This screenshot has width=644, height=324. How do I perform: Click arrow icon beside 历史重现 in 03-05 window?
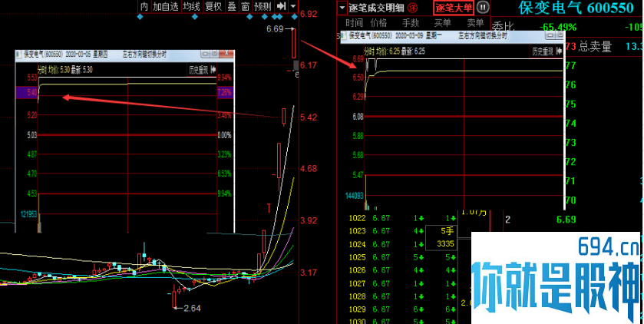click(x=213, y=70)
